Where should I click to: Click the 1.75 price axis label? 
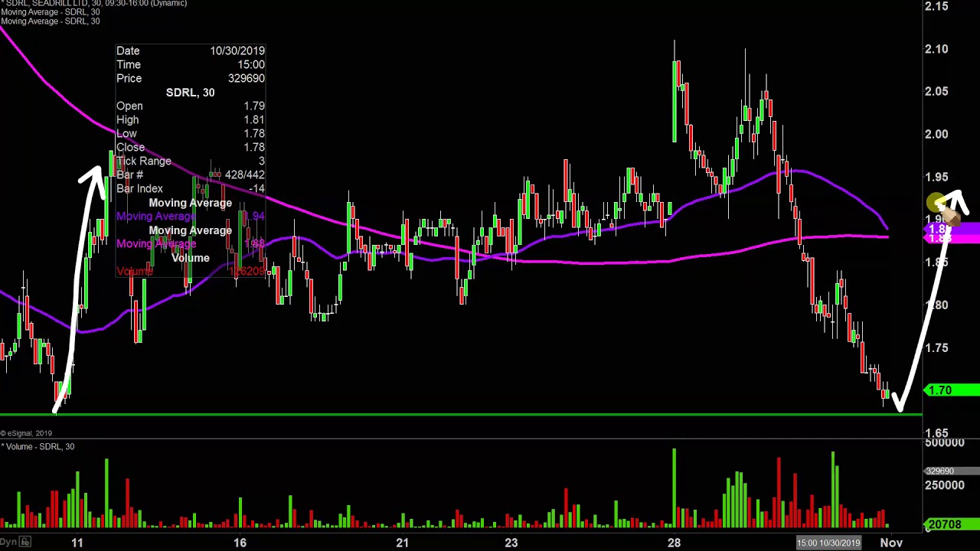(x=936, y=347)
